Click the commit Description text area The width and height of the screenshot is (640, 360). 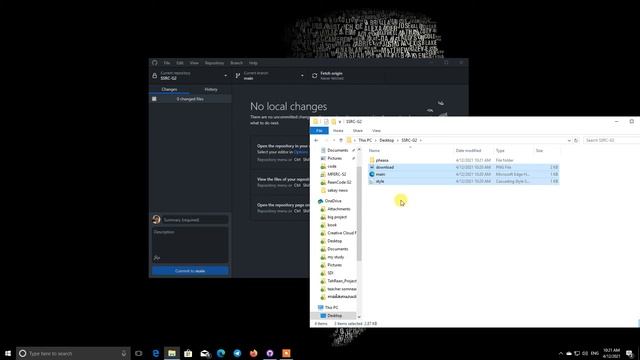click(190, 241)
